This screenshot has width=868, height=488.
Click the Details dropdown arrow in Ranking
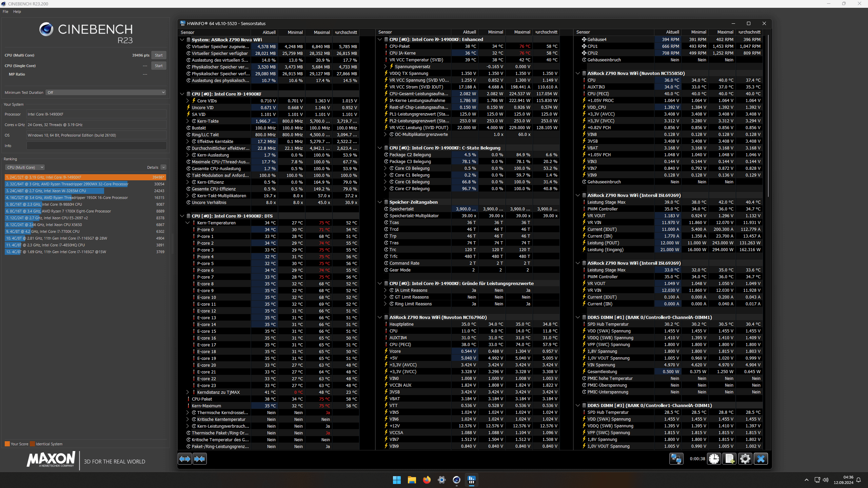click(x=163, y=167)
